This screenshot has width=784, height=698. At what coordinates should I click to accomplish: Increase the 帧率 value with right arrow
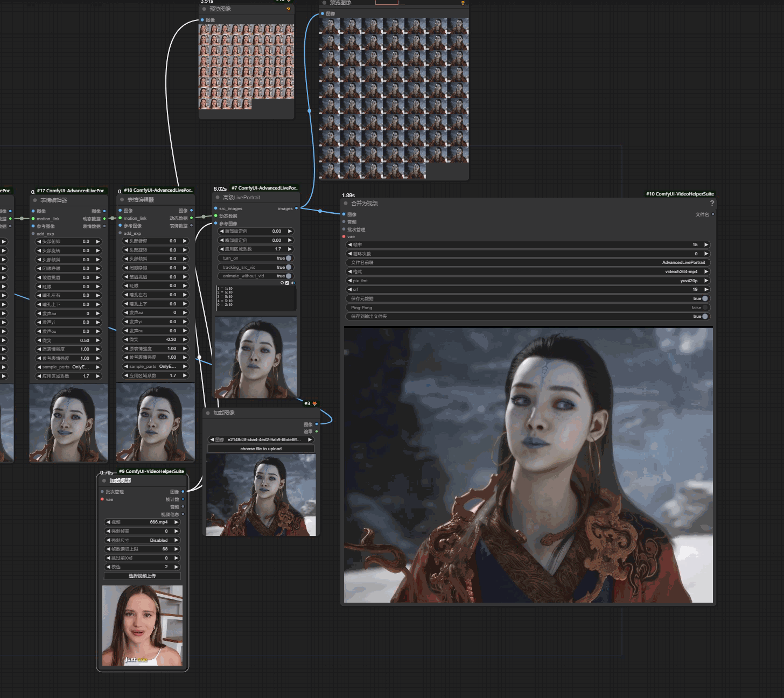tap(706, 245)
